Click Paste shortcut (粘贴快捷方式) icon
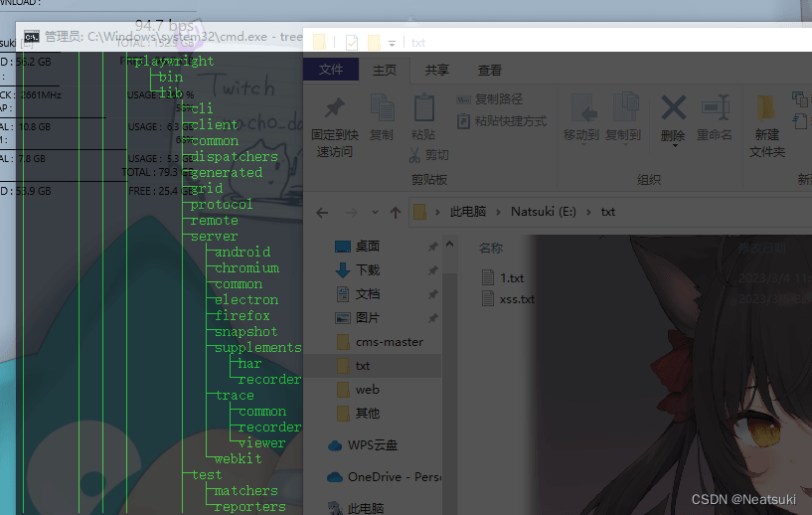 pos(463,121)
